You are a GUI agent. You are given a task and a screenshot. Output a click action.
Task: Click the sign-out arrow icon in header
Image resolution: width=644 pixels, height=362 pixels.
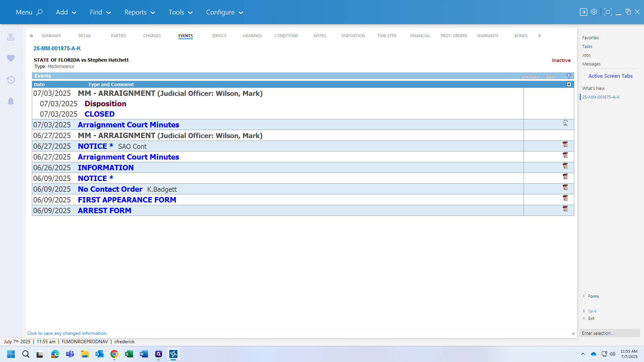583,12
